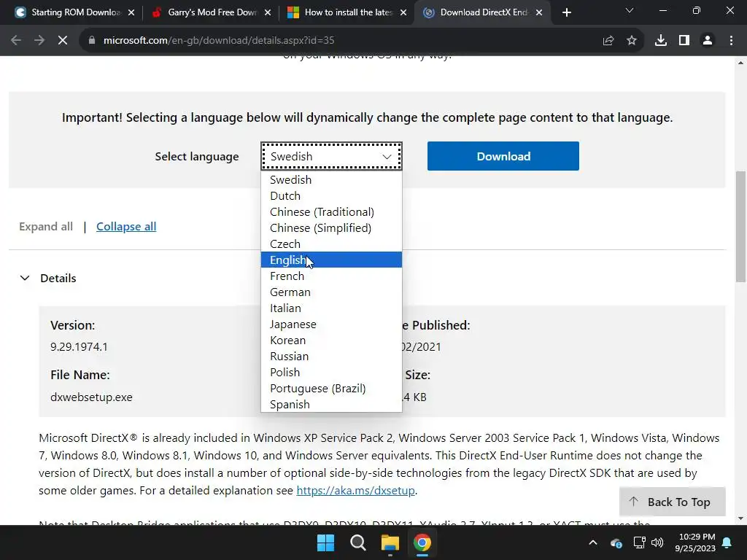Image resolution: width=747 pixels, height=560 pixels.
Task: Toggle the Chrome side panel
Action: (x=684, y=41)
